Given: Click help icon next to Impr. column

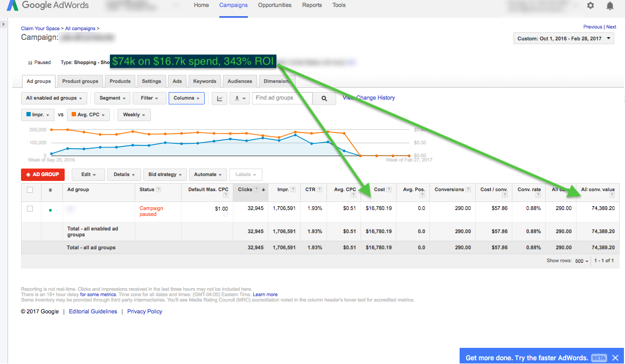Looking at the screenshot, I should point(293,190).
